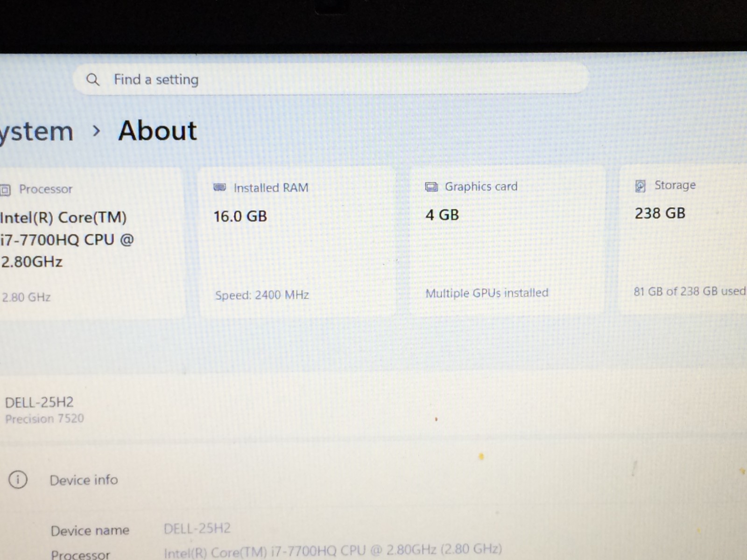Select the '238 GB' storage value
The width and height of the screenshot is (747, 560).
(x=660, y=213)
